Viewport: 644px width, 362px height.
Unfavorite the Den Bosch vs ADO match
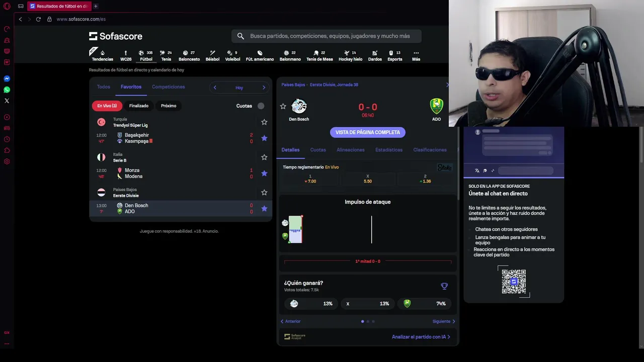(264, 209)
